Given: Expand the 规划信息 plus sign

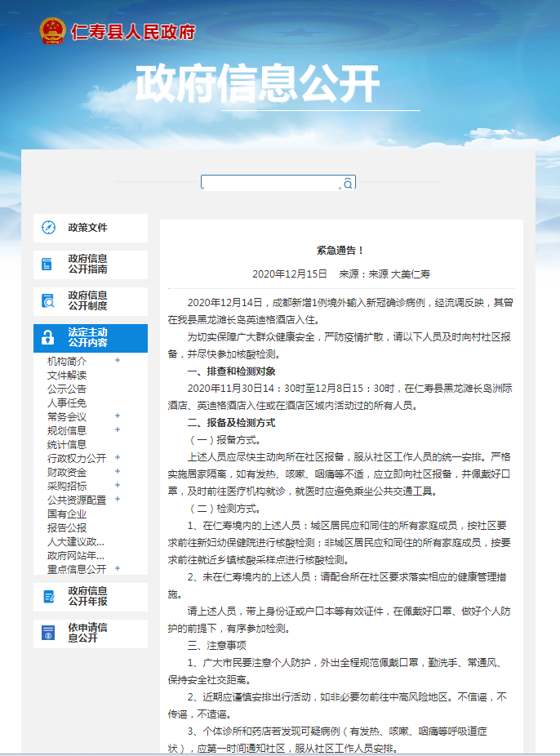Looking at the screenshot, I should [x=117, y=429].
